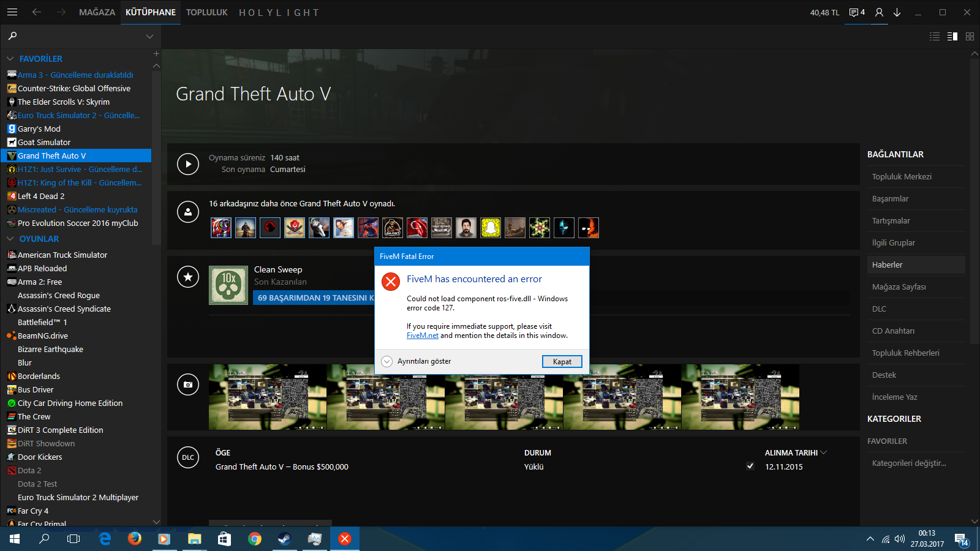Open the Clean Sweep achievement badge

tap(228, 285)
